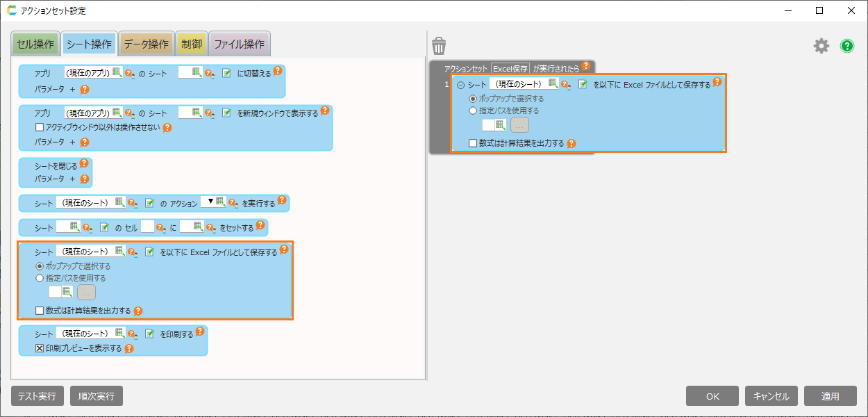The height and width of the screenshot is (417, 868).
Task: Open the アクション dropdown arrow
Action: coord(211,202)
